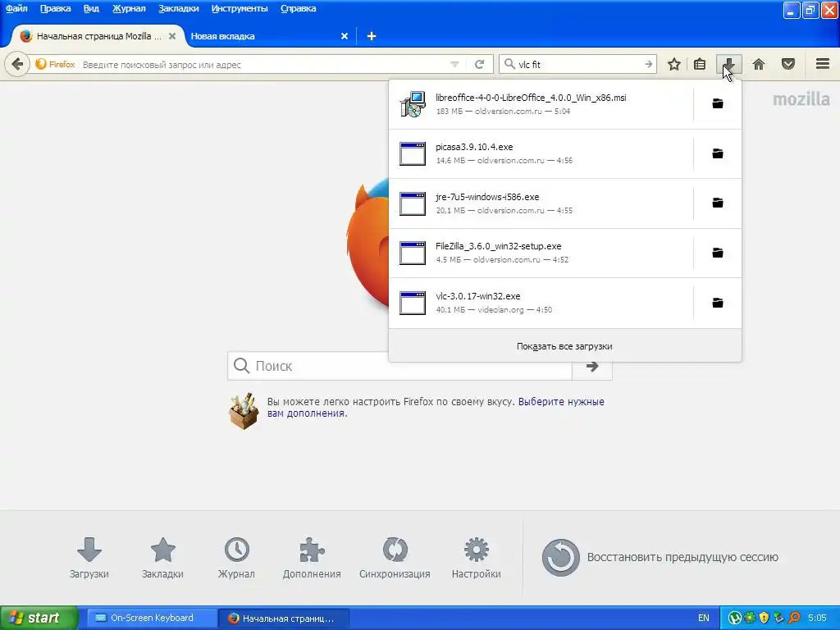The image size is (840, 630).
Task: Expand the address bar history dropdown
Action: (x=454, y=64)
